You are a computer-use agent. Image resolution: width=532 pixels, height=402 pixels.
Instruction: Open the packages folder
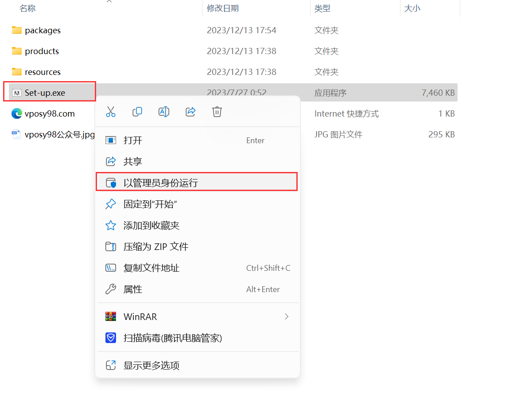pos(43,31)
